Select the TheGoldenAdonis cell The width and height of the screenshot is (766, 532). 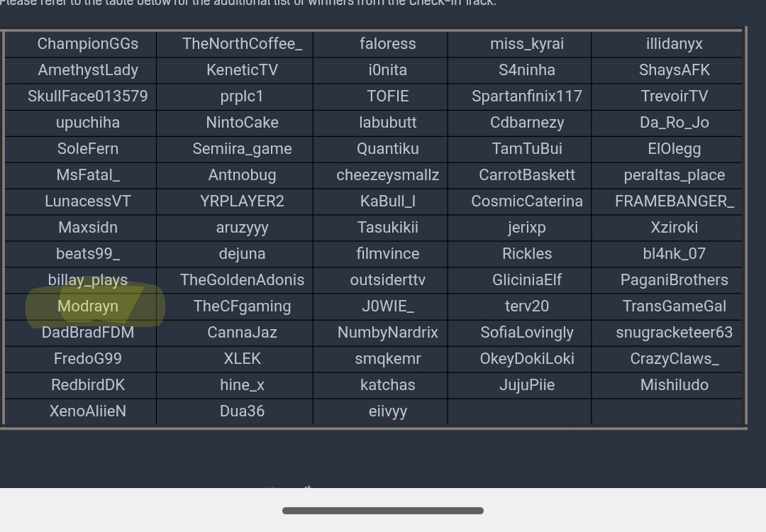[242, 280]
